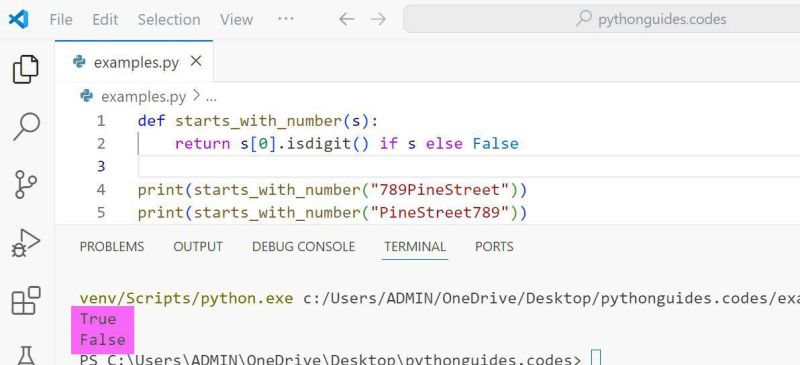Expand the overflow menu ellipsis
The height and width of the screenshot is (365, 800).
[286, 19]
